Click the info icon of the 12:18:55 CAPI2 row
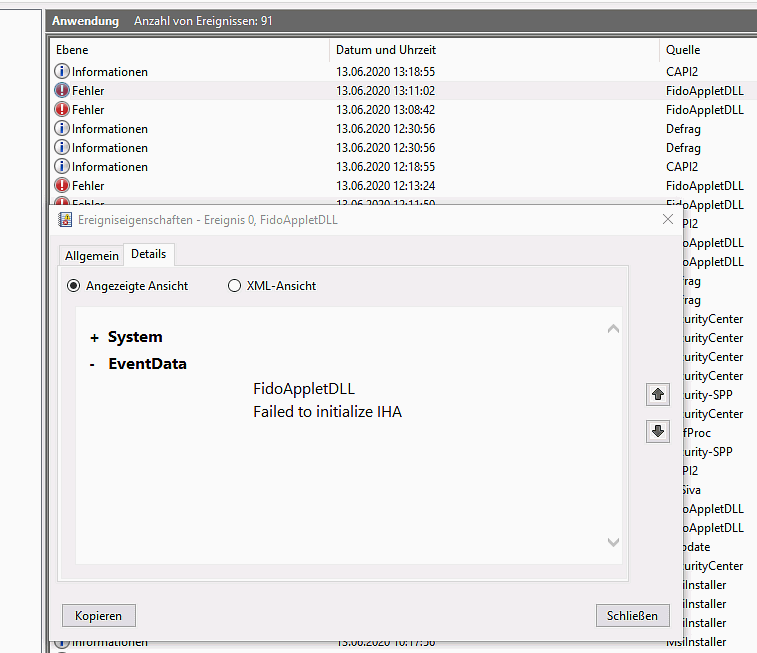757x653 pixels. pos(62,167)
